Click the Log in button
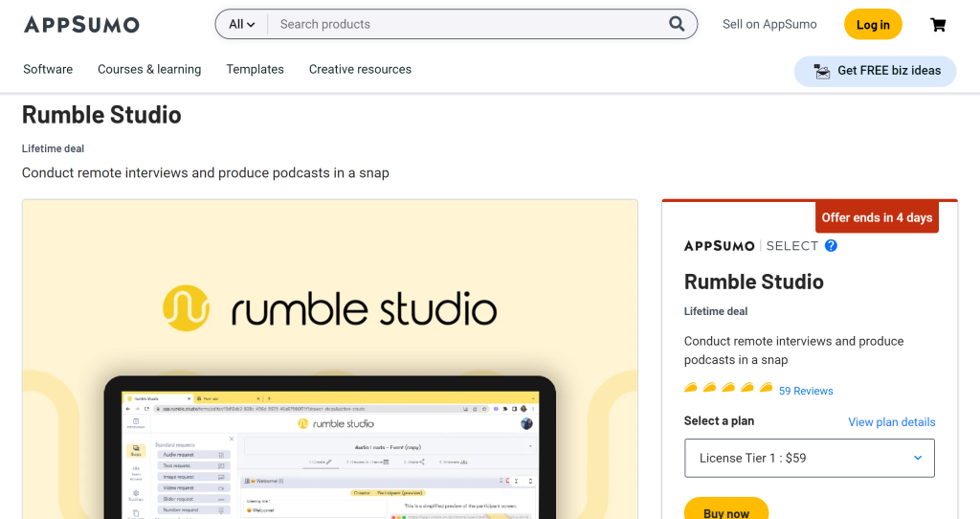 [873, 24]
